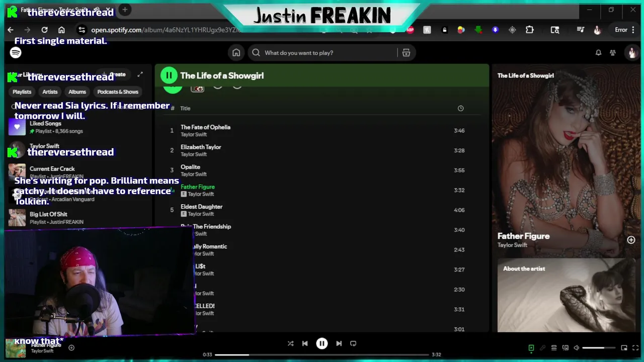Open Current Ear Crack playlist
The image size is (644, 362).
(78, 172)
